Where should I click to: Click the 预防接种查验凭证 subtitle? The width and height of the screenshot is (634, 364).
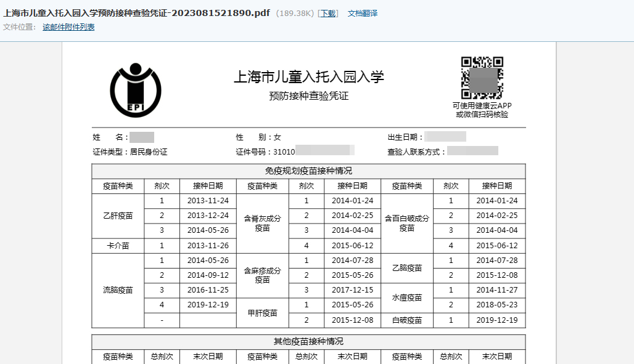pos(308,96)
